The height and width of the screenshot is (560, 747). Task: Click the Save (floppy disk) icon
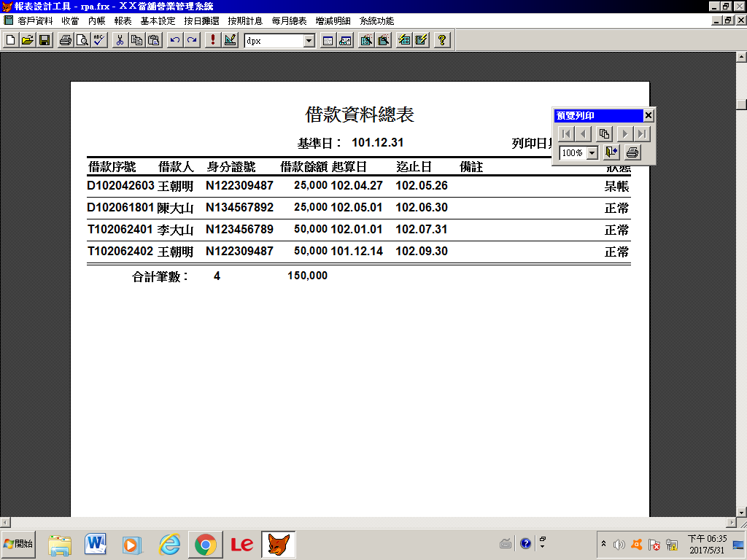[x=44, y=40]
